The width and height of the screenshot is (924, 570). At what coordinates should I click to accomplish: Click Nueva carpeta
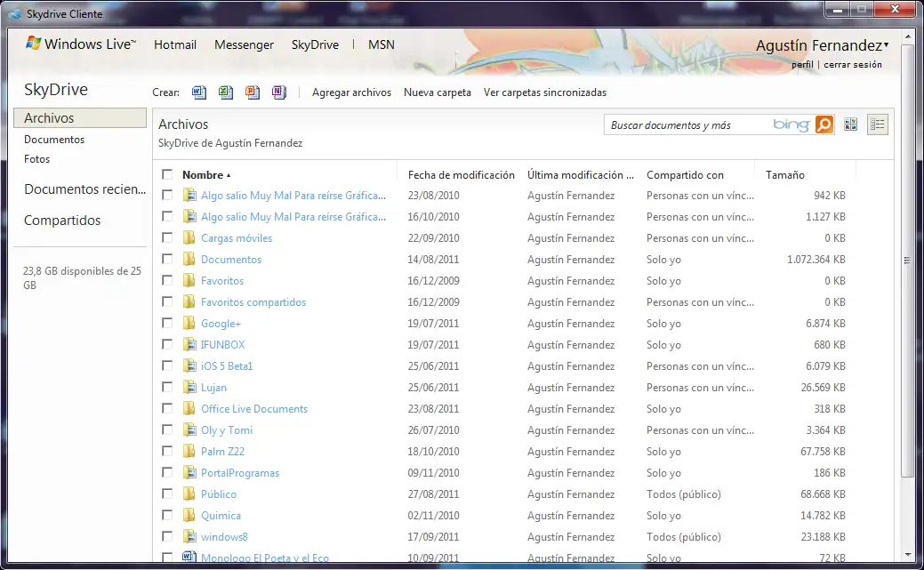coord(438,92)
